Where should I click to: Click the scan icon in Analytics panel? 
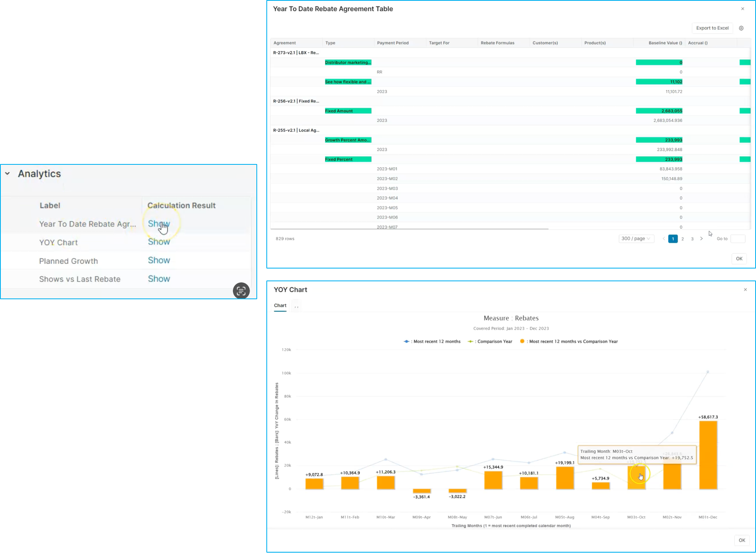(x=241, y=291)
